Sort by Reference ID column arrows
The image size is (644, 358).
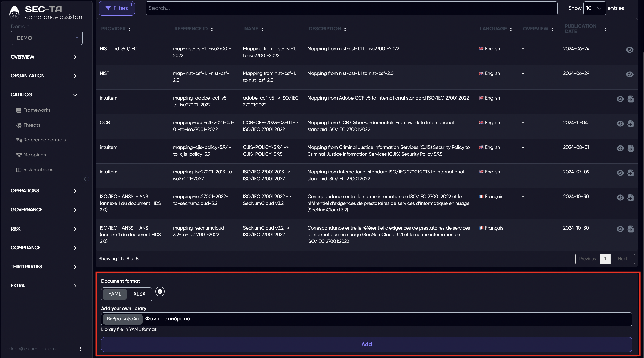coord(212,29)
